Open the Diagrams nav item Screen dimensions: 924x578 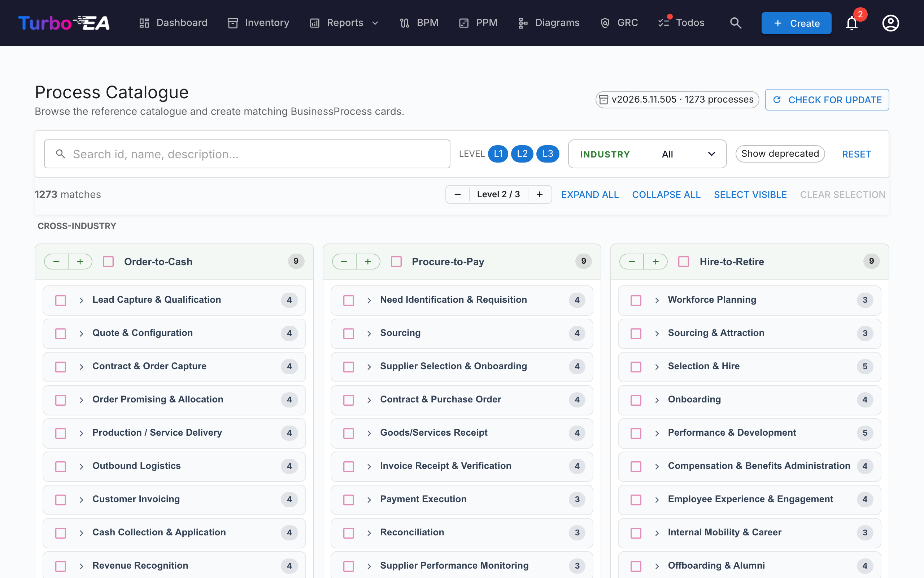[x=549, y=23]
